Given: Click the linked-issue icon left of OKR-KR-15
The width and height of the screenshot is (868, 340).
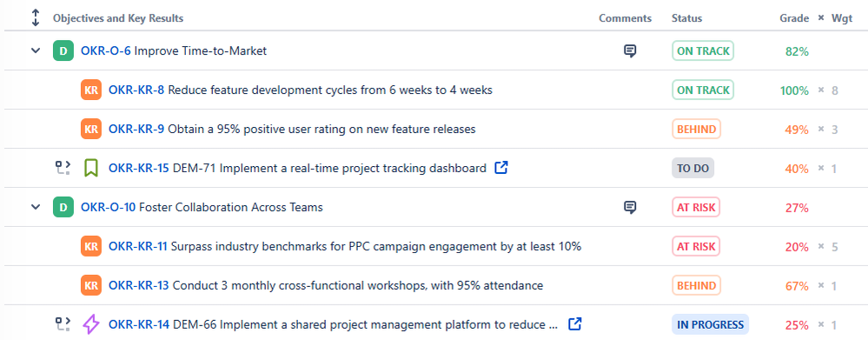Looking at the screenshot, I should point(63,168).
